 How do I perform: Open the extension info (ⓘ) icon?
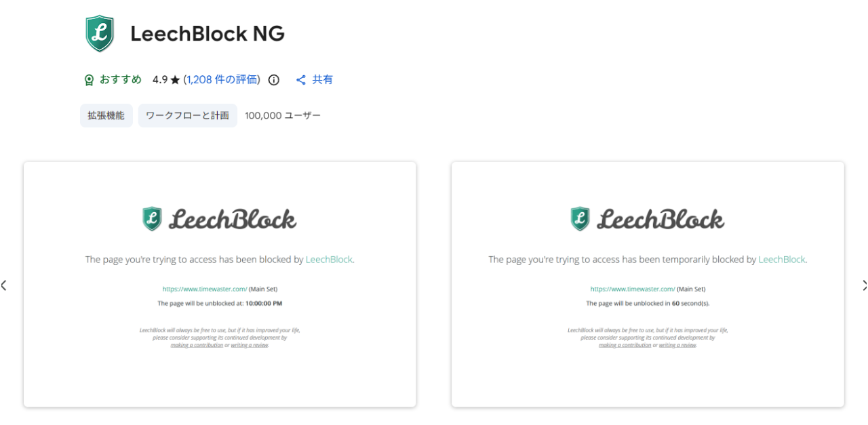pyautogui.click(x=273, y=79)
